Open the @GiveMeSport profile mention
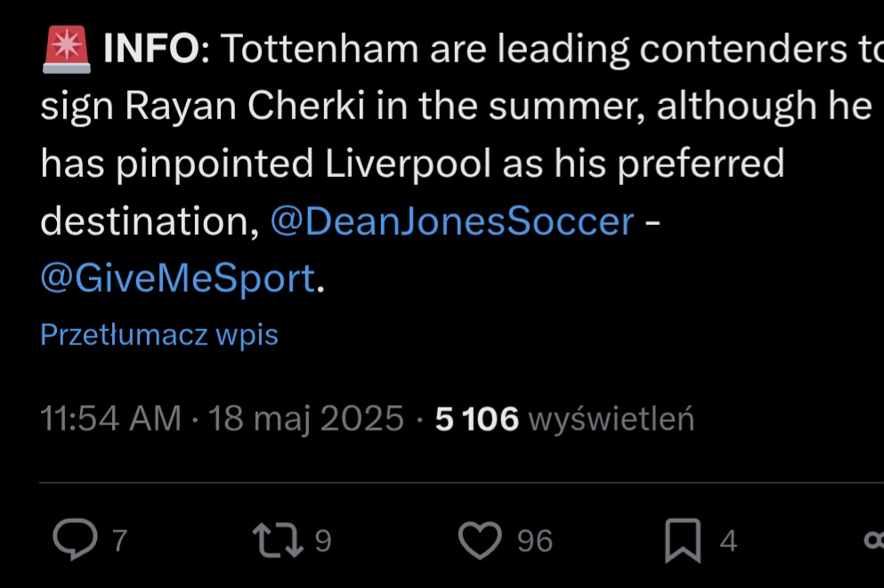 click(178, 279)
